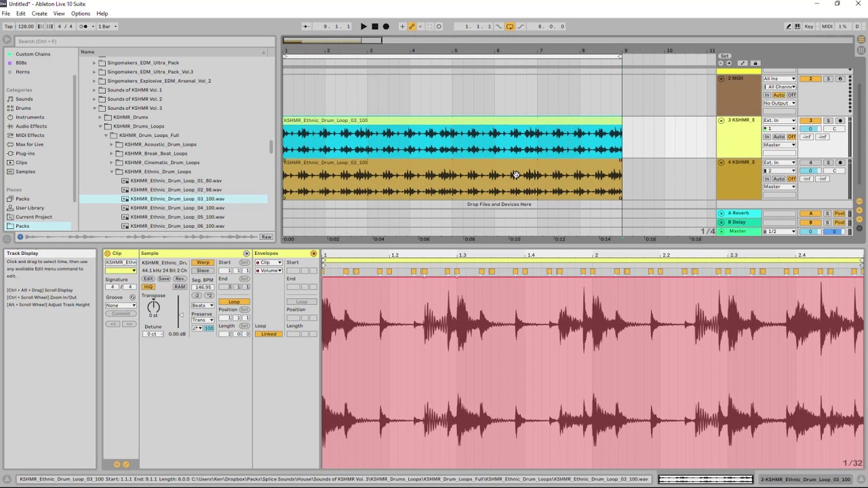The image size is (868, 488).
Task: Open the File menu
Action: (5, 14)
